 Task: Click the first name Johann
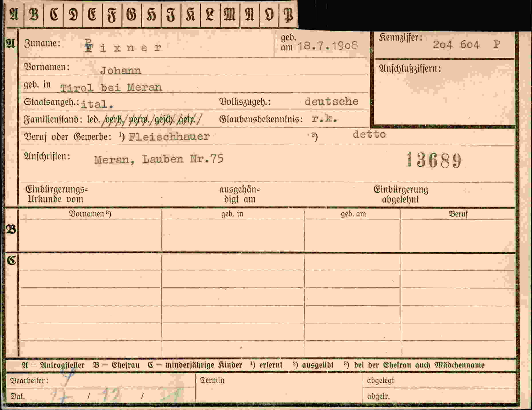click(121, 71)
